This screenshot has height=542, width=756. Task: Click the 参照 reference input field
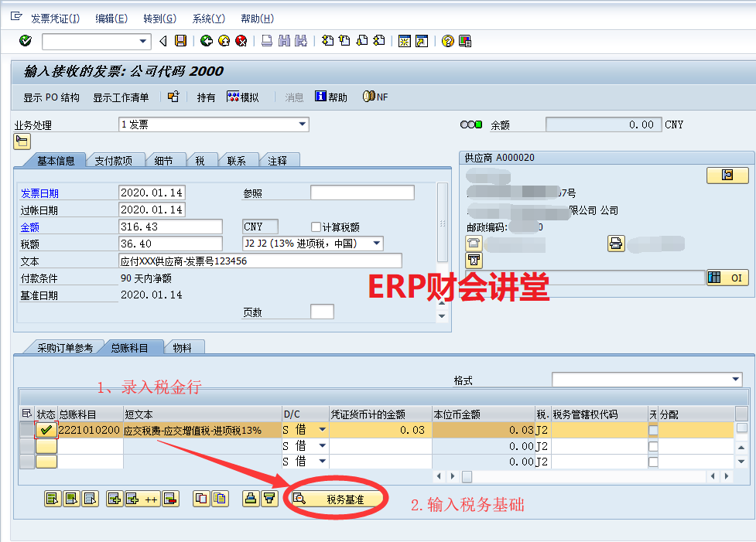(x=362, y=193)
